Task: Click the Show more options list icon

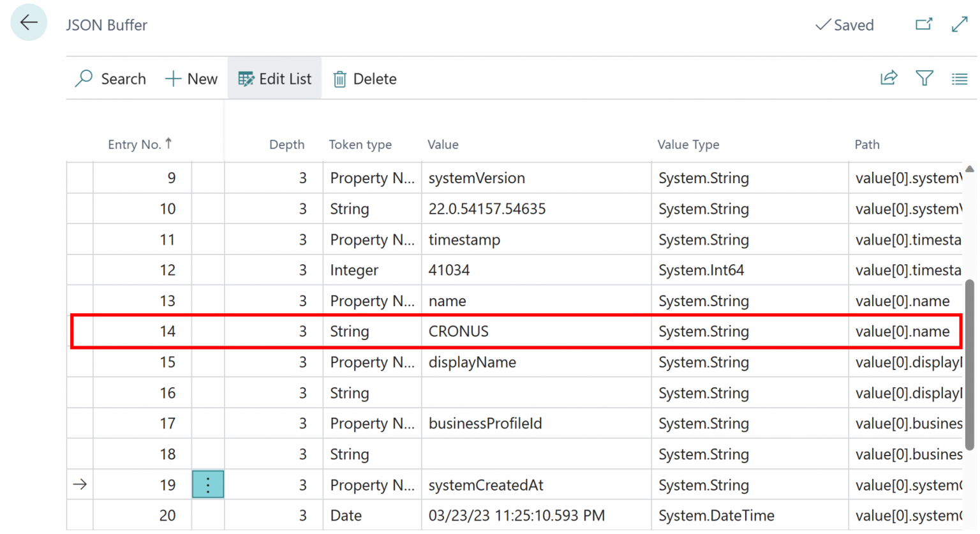Action: coord(960,78)
